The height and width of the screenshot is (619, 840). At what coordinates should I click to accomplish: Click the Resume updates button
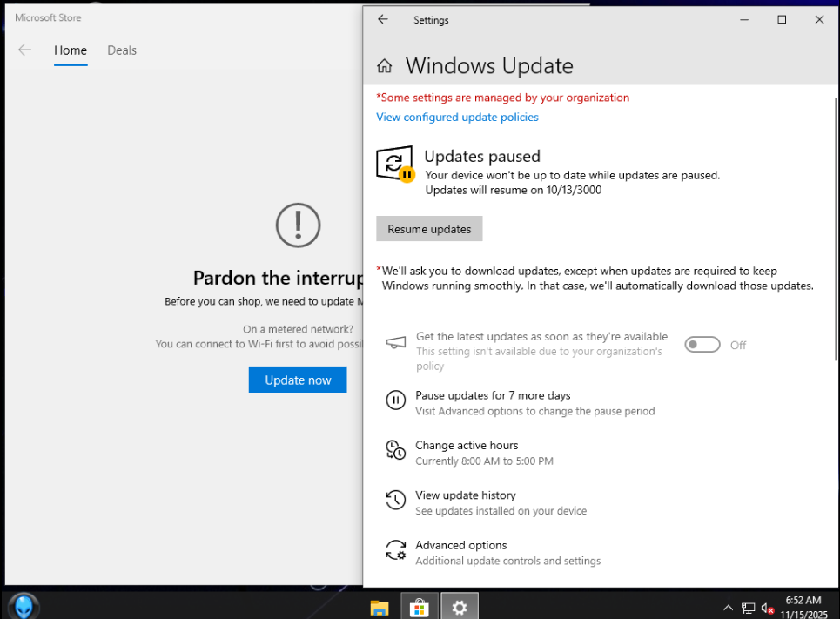click(x=429, y=229)
